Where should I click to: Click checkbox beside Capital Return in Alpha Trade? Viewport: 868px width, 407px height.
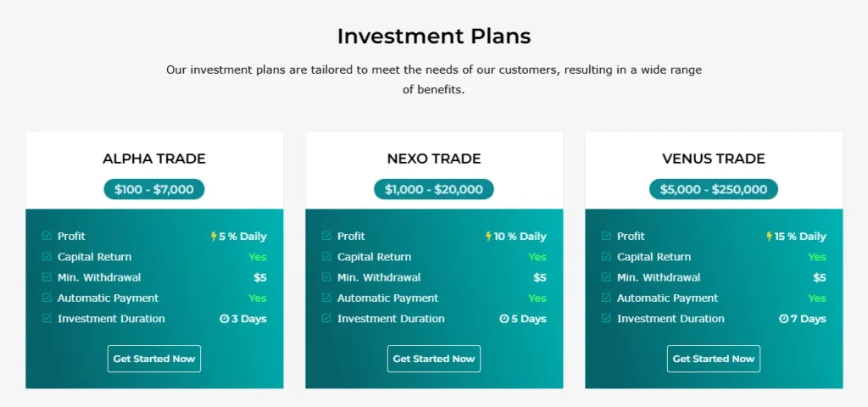pyautogui.click(x=47, y=257)
